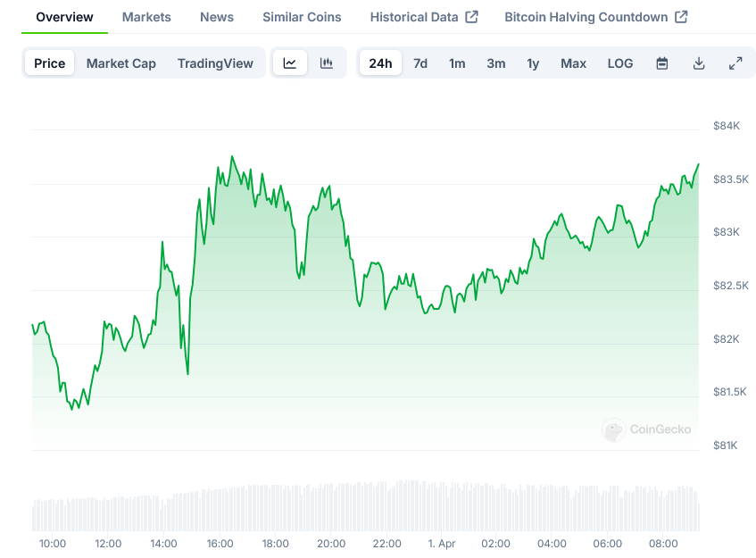Select the 1m time range
Screen dimensions: 756x558
[457, 63]
